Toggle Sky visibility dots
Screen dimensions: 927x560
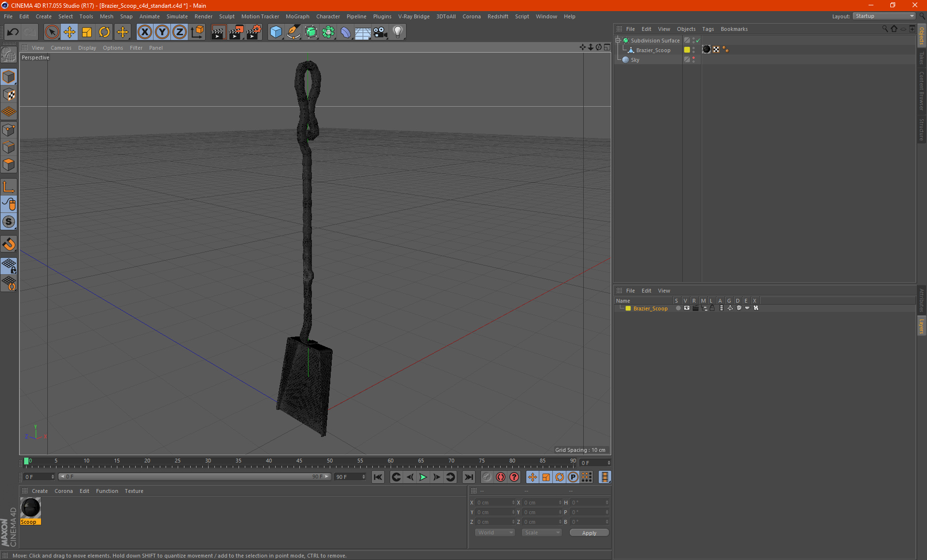(x=694, y=59)
